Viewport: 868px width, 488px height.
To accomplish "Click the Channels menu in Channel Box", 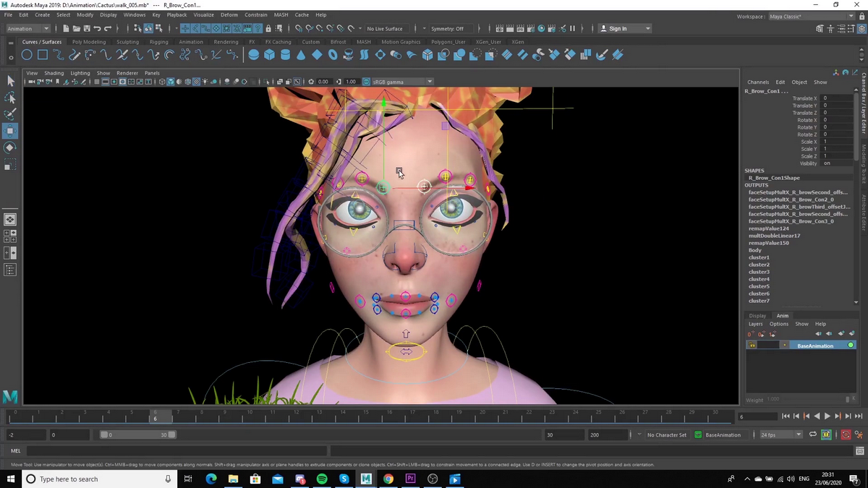I will coord(758,82).
